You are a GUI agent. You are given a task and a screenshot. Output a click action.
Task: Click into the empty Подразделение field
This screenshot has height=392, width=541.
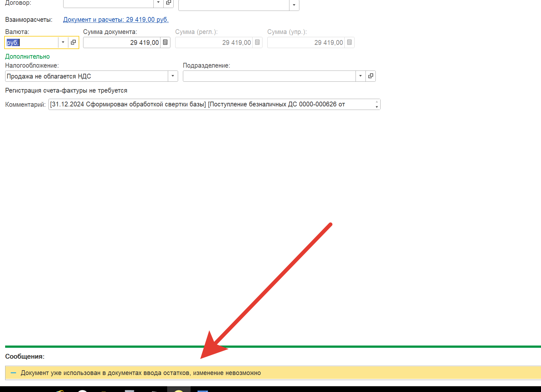[269, 76]
